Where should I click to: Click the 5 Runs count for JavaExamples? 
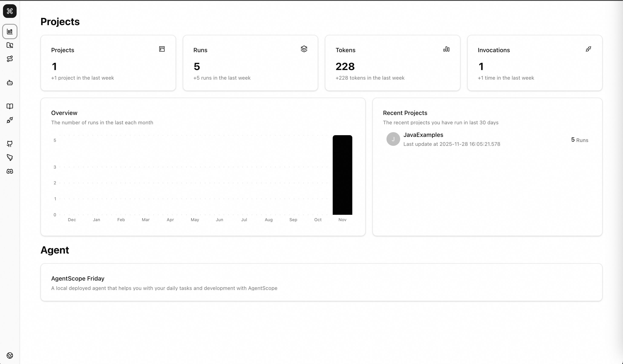point(580,140)
